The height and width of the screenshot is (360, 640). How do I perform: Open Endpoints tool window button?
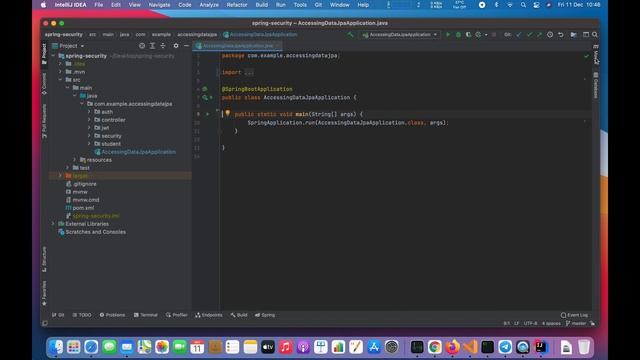coord(209,315)
